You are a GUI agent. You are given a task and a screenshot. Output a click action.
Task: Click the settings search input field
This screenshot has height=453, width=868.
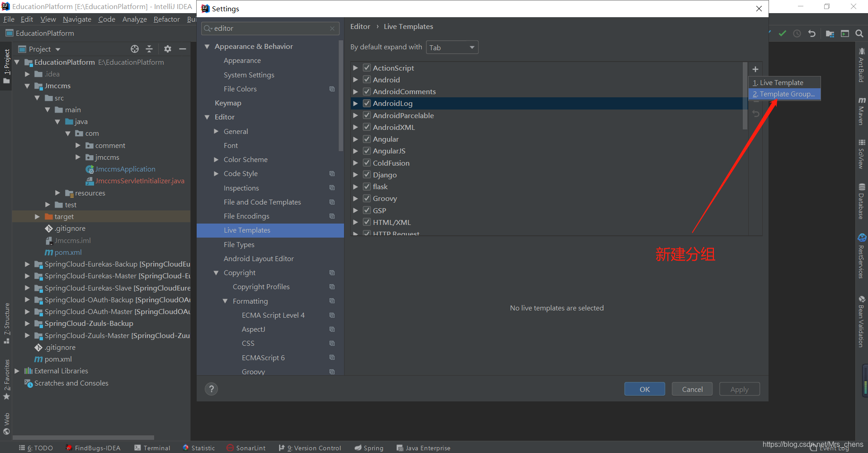pos(270,29)
